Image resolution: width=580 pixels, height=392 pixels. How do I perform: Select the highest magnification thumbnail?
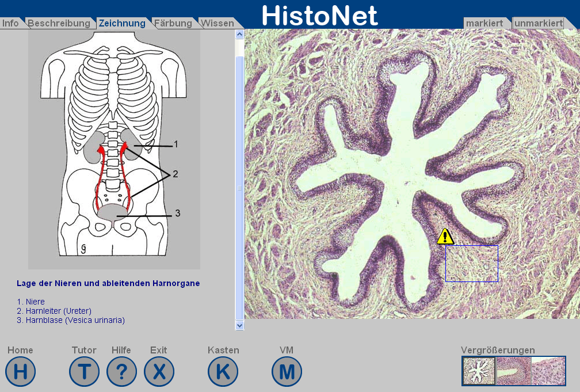[x=548, y=371]
